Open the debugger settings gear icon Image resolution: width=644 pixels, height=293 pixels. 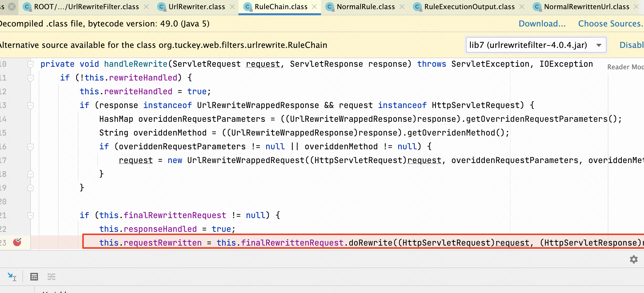[x=634, y=259]
